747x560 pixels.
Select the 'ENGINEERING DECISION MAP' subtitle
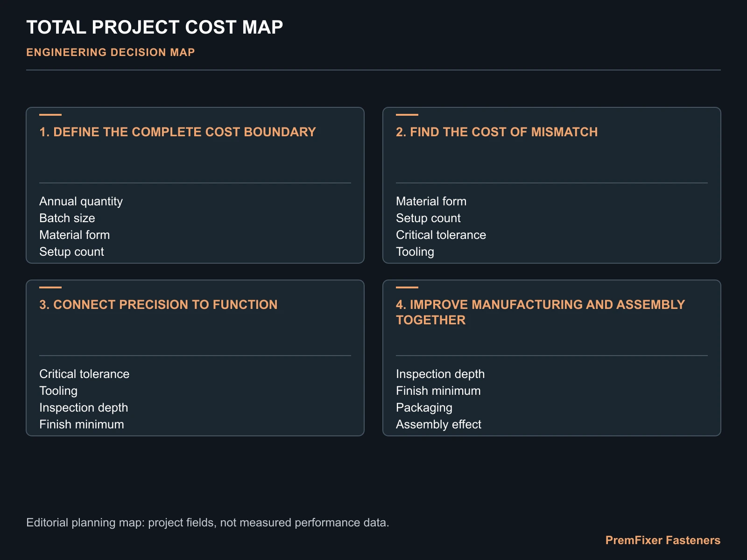[x=111, y=52]
